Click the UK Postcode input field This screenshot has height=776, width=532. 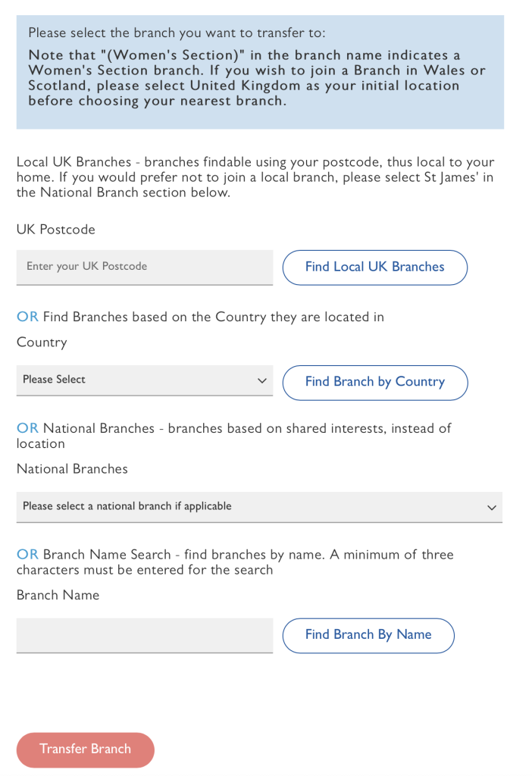[144, 267]
